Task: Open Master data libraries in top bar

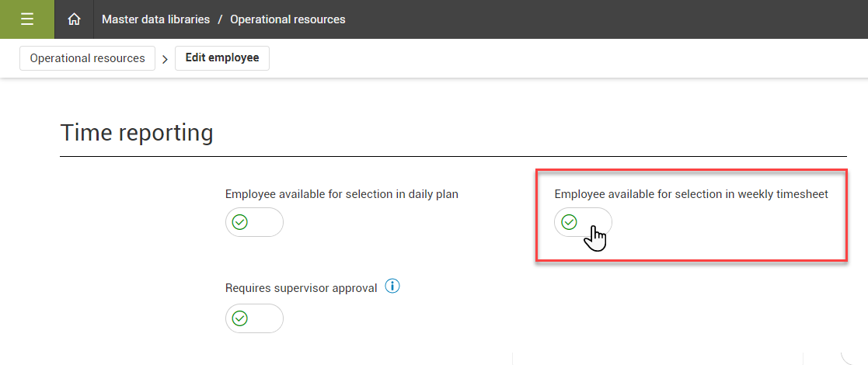Action: click(155, 19)
